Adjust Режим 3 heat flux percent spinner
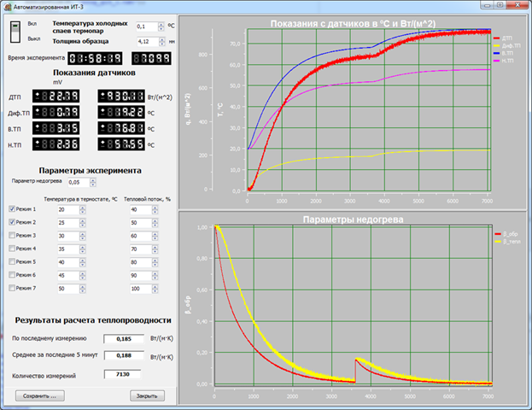 click(155, 237)
